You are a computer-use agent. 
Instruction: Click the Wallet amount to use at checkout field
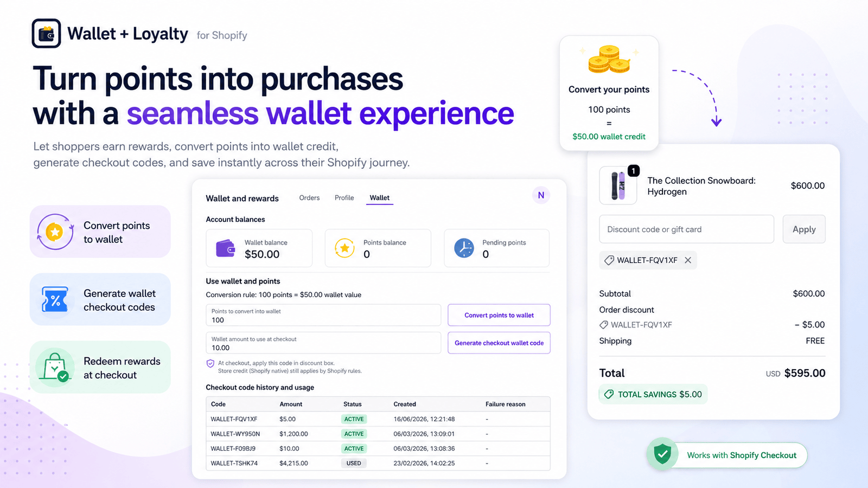[323, 343]
